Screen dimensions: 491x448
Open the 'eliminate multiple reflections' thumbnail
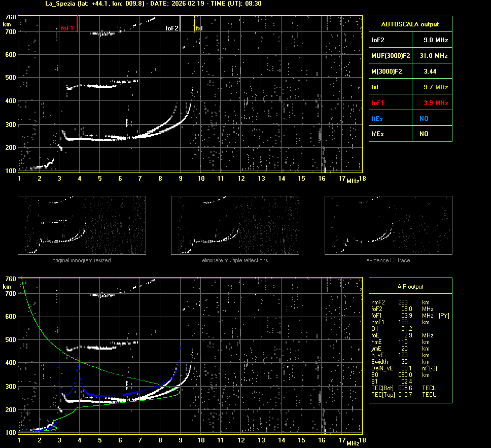(235, 225)
